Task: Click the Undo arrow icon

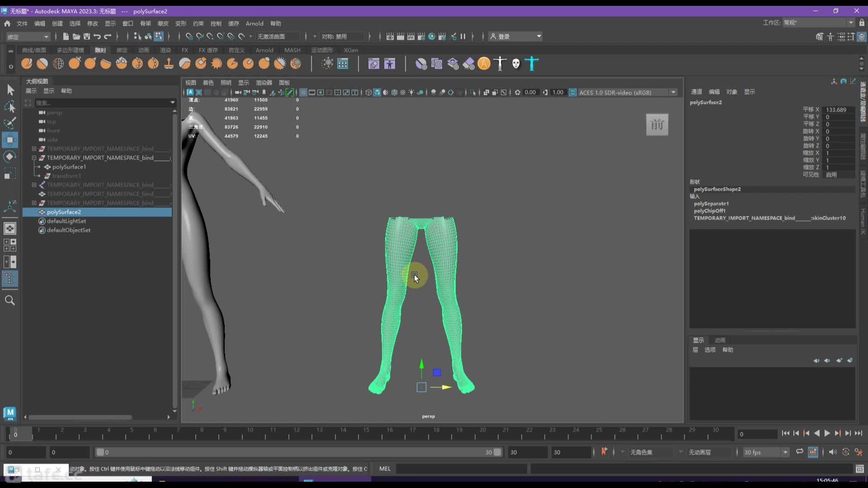Action: coord(97,36)
